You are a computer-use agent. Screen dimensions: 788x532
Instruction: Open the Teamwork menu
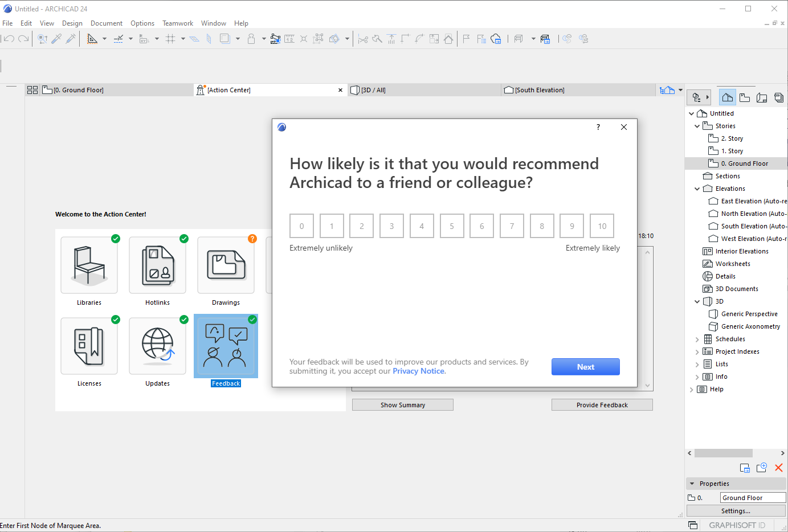pyautogui.click(x=177, y=23)
